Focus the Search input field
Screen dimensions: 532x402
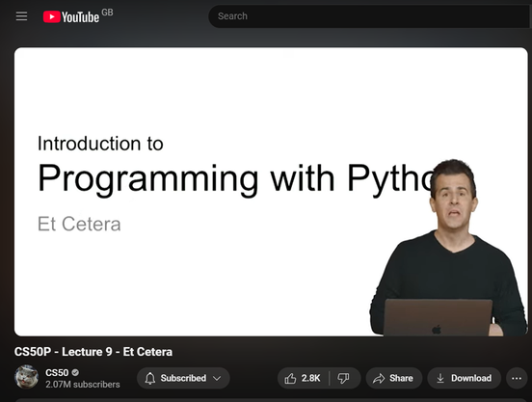[370, 16]
